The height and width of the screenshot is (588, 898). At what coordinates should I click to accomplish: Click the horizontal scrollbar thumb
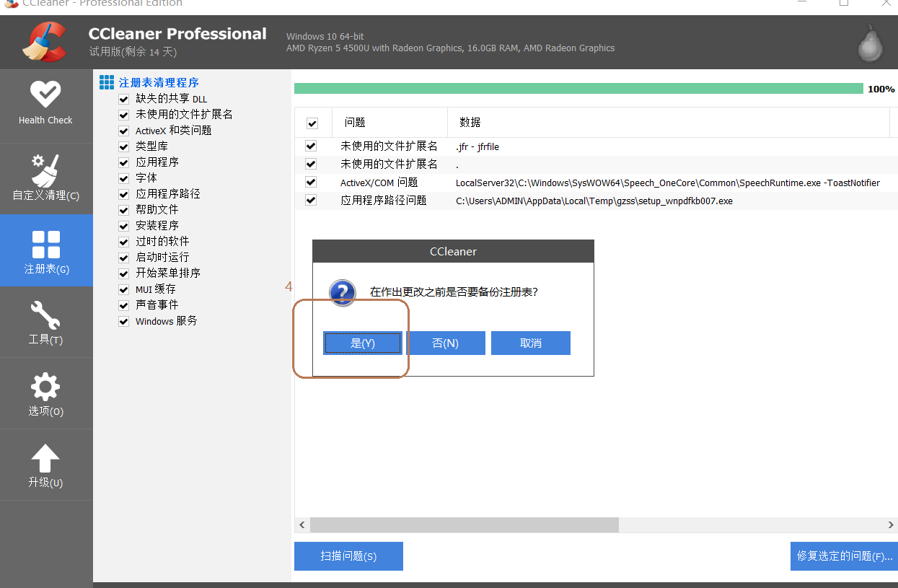coord(465,525)
